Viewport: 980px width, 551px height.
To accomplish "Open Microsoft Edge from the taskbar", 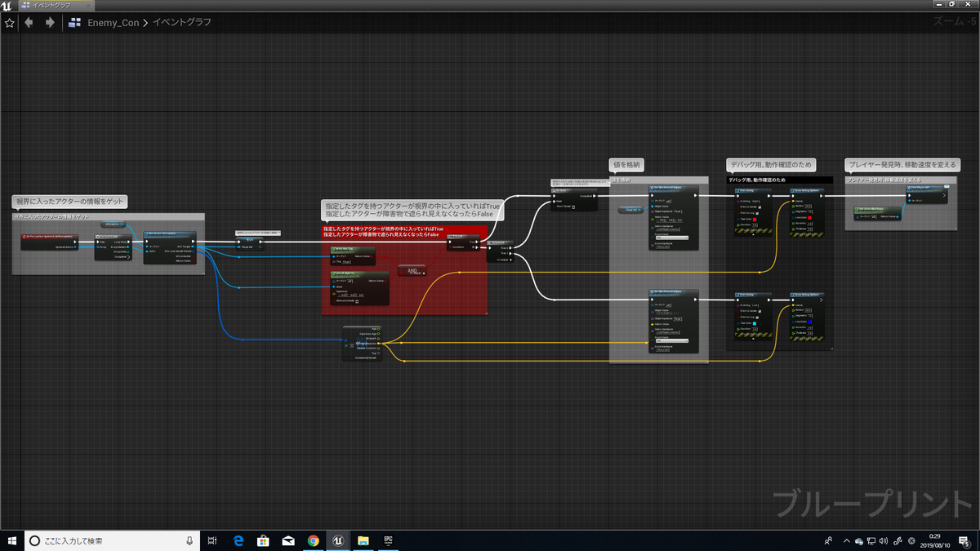I will point(239,540).
